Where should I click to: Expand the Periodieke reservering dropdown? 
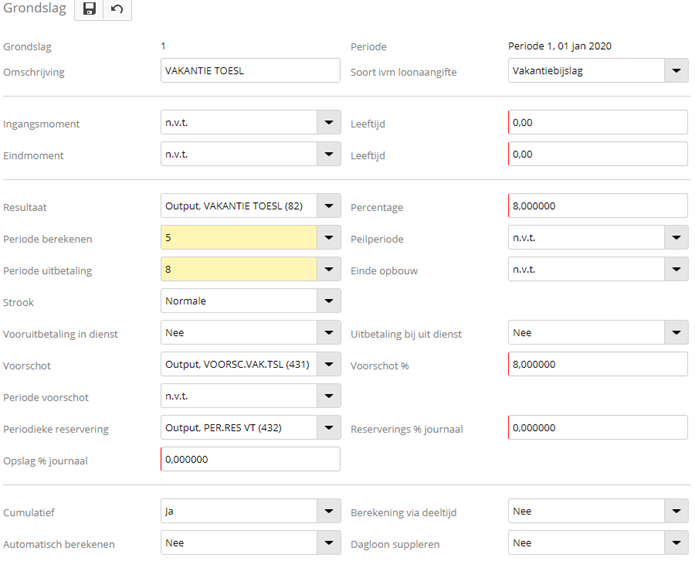[x=329, y=428]
